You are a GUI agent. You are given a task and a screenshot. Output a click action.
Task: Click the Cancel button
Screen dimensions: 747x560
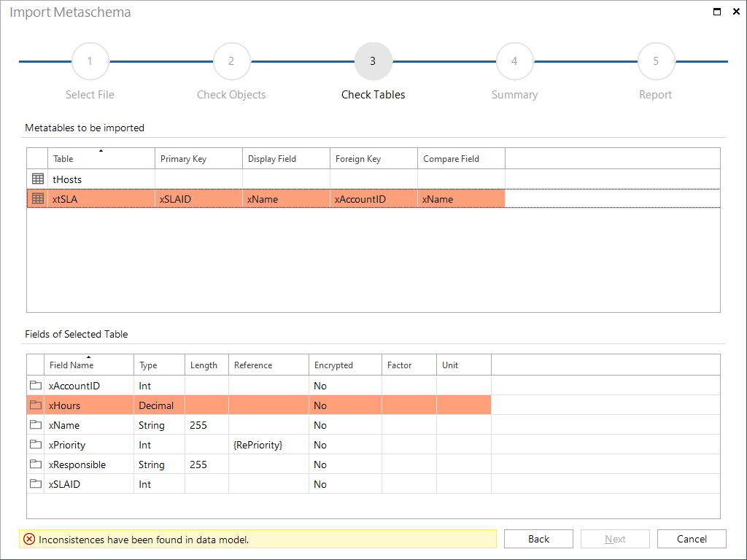point(692,538)
